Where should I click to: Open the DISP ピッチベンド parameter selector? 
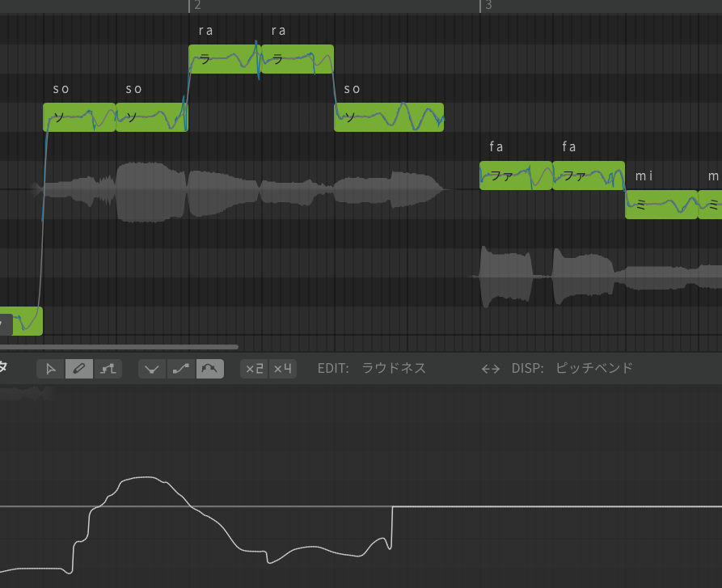pyautogui.click(x=572, y=368)
